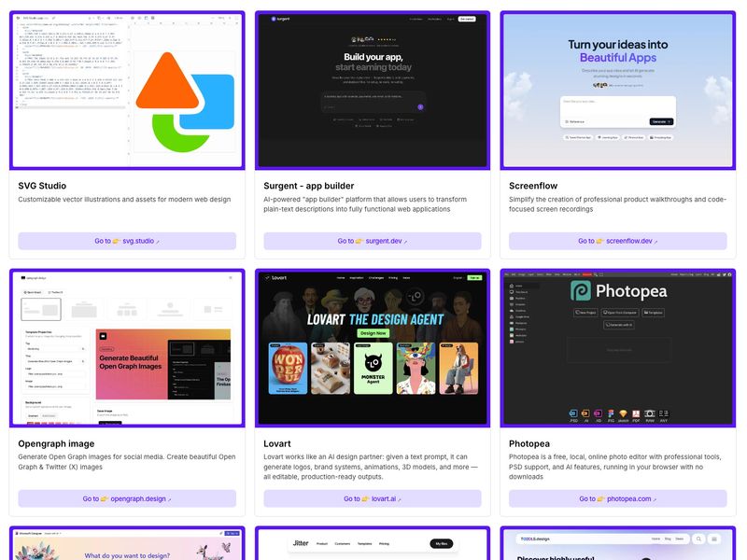Open the Screenflow preview thumbnail
Screen dimensions: 747x560
tap(618, 91)
